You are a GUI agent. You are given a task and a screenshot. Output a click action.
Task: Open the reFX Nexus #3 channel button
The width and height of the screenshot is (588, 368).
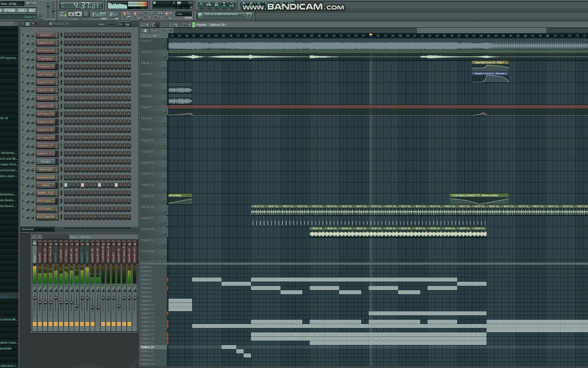46,51
